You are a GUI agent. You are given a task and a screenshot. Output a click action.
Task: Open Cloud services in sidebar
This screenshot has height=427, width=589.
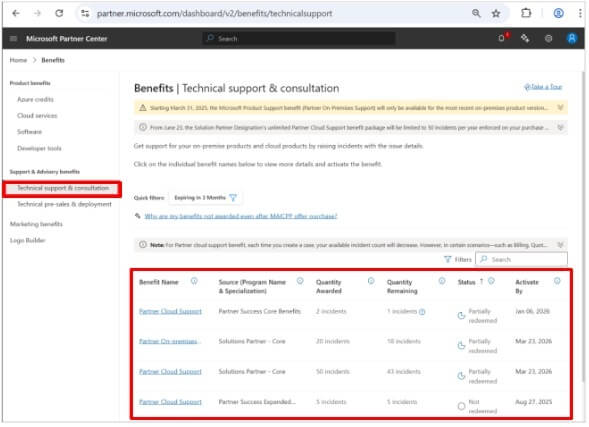(x=37, y=116)
